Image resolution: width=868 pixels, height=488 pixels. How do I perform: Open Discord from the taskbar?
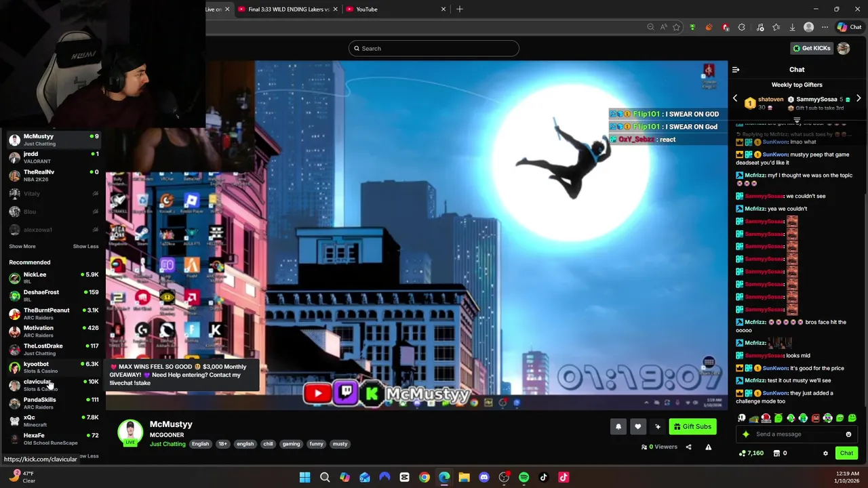point(484,477)
